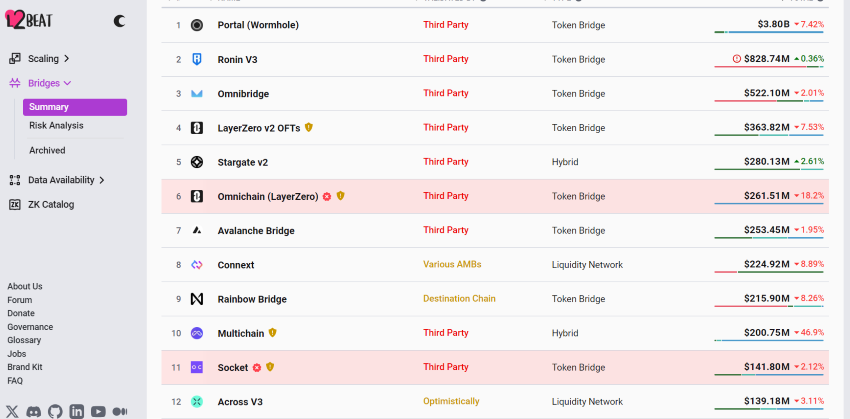Open the X (Twitter) social icon
This screenshot has height=419, width=850.
click(x=12, y=411)
